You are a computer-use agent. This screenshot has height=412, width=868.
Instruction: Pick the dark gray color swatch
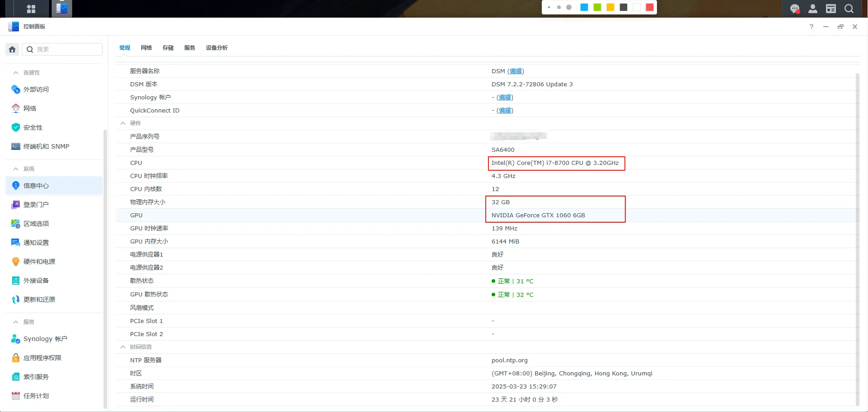624,7
